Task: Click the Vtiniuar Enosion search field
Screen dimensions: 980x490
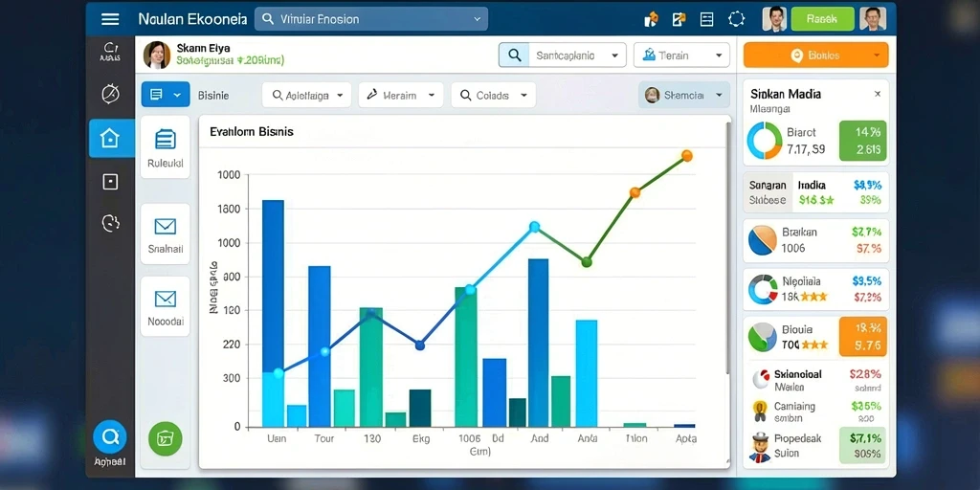Action: pos(371,19)
